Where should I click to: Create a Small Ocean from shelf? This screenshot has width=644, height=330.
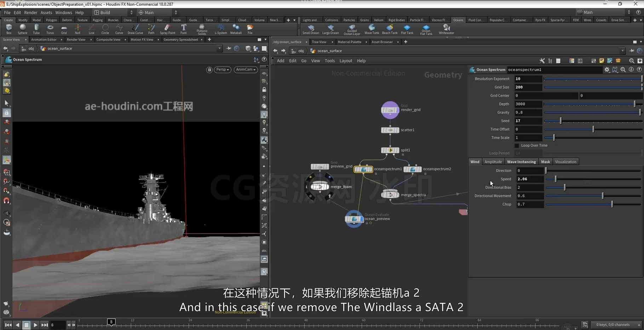pos(311,29)
